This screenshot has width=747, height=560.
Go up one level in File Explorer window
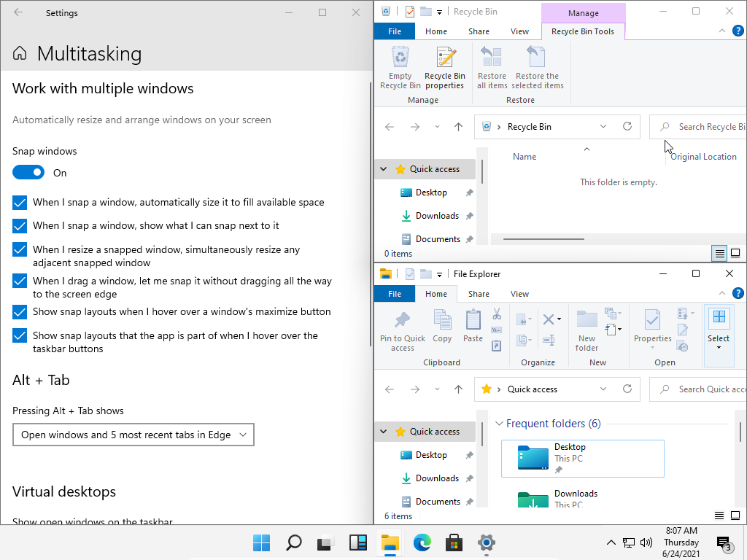[458, 389]
